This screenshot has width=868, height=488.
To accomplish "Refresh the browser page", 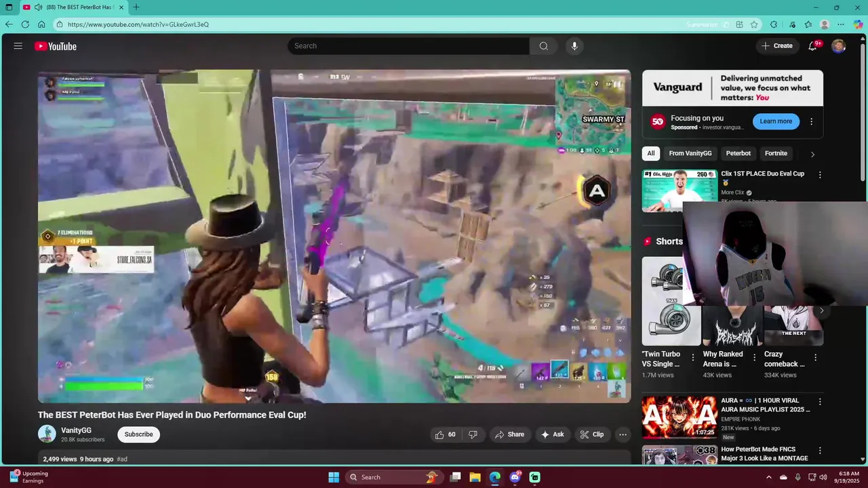I will [x=25, y=24].
